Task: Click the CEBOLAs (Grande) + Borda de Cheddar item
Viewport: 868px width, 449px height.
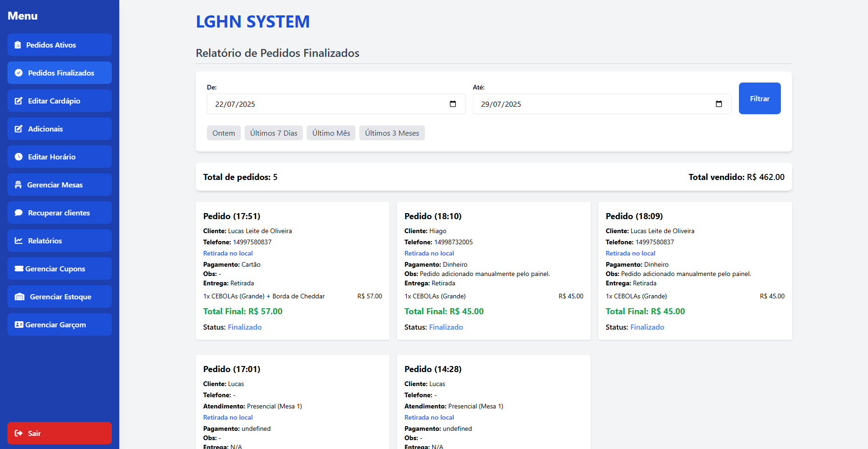Action: [x=264, y=296]
